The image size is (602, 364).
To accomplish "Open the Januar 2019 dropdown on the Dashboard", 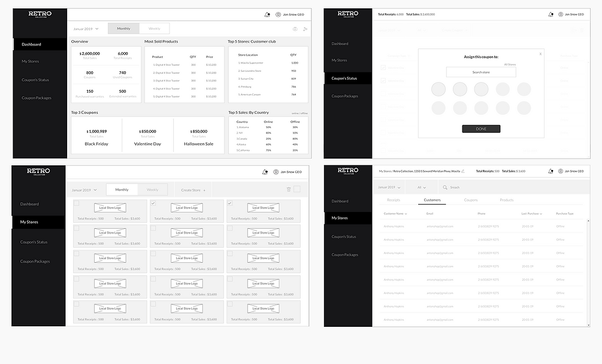I will (x=86, y=29).
